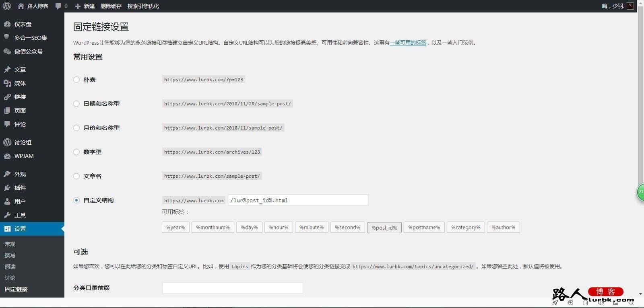Screen dimensions: 644x308
Task: Click the 用户 person icon
Action: click(7, 201)
